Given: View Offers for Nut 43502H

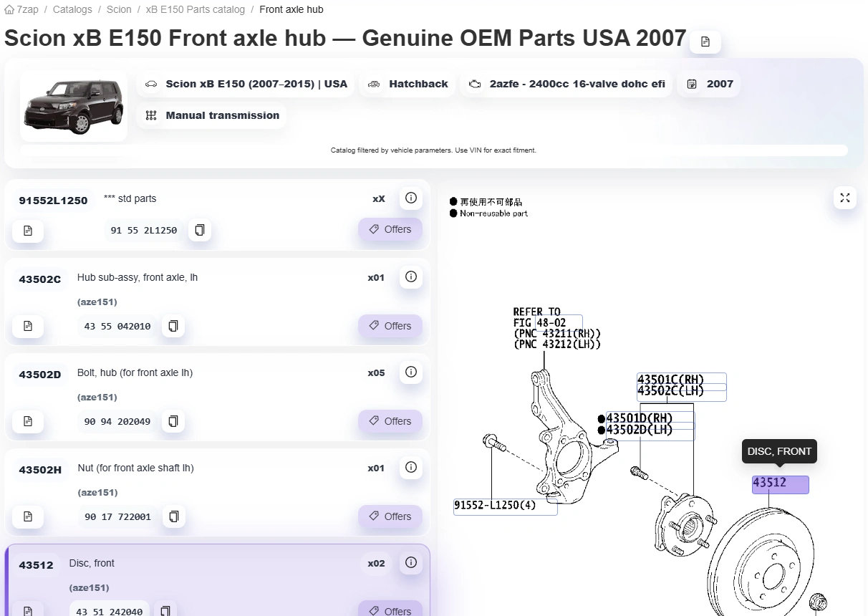Looking at the screenshot, I should 390,516.
